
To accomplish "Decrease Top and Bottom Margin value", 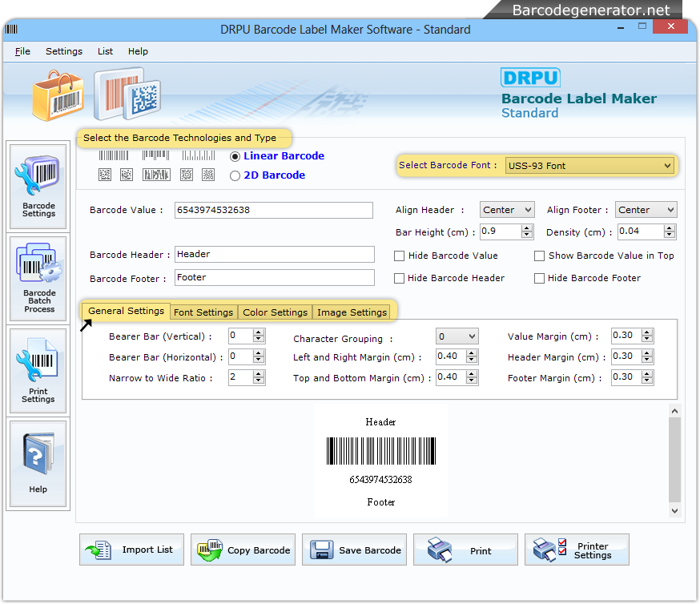I will pyautogui.click(x=472, y=381).
